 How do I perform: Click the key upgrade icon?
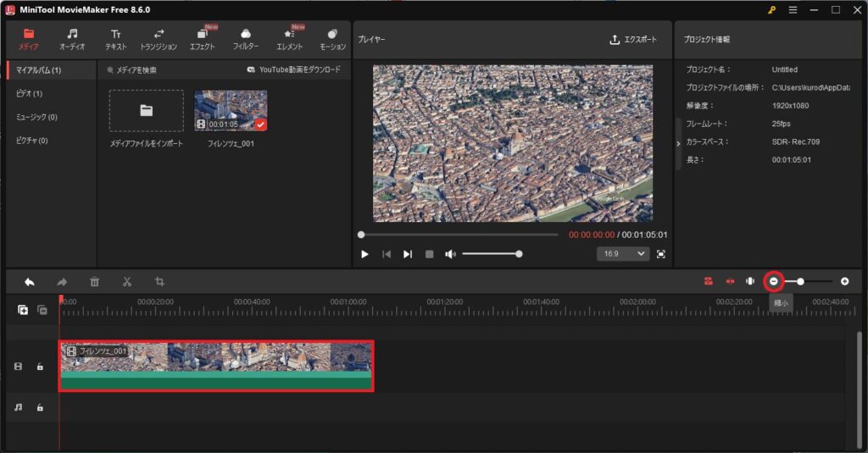(x=771, y=10)
